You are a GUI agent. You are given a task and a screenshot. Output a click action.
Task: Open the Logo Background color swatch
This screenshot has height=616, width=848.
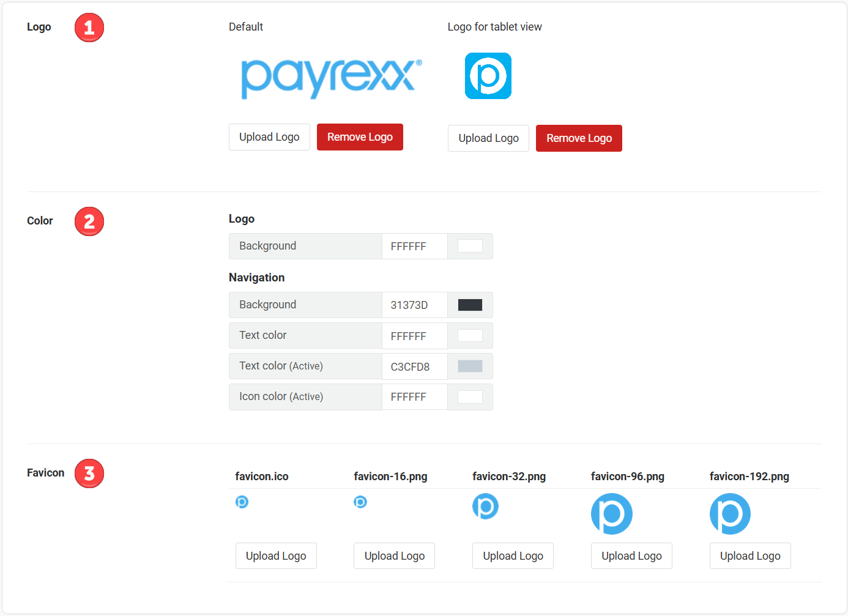470,246
